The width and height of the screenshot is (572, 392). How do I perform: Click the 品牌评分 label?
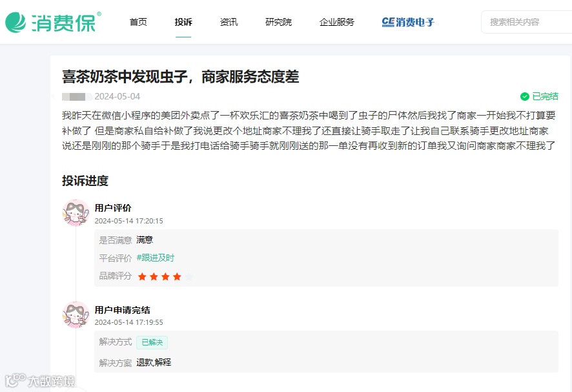pos(116,276)
